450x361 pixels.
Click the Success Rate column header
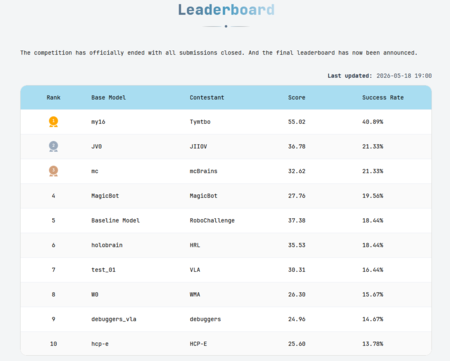[x=383, y=98]
